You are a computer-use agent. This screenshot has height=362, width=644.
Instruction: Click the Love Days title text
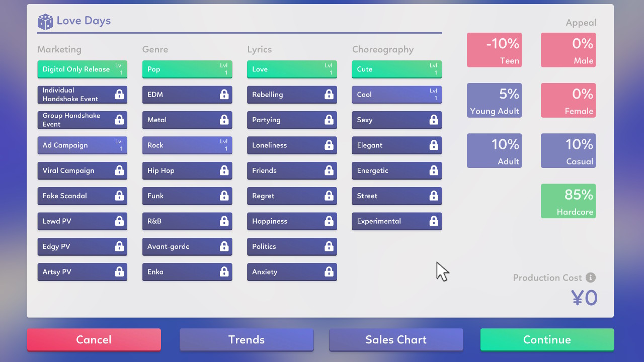[84, 21]
